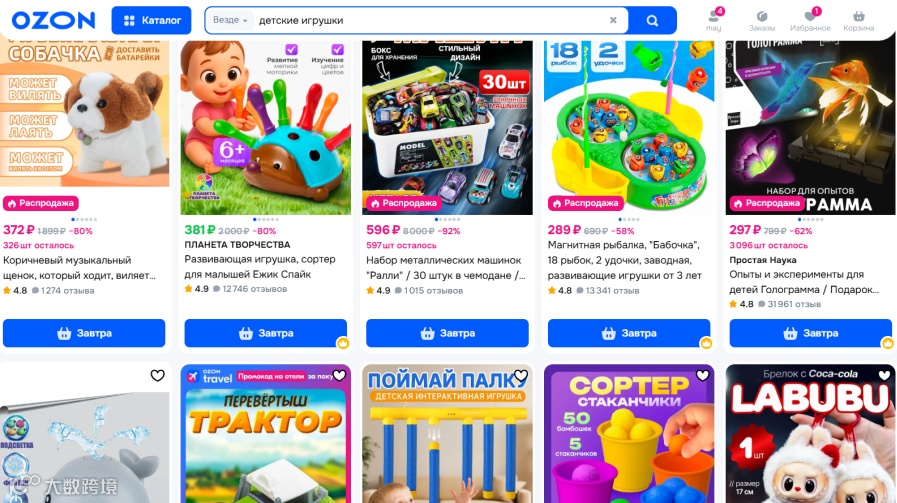Open the user profile icon with badge
This screenshot has width=897, height=503.
[x=713, y=19]
